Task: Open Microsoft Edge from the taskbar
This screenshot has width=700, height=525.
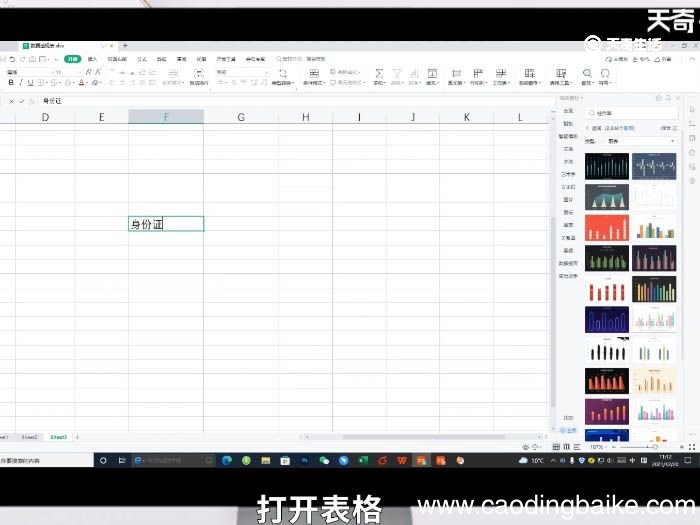Action: point(227,460)
